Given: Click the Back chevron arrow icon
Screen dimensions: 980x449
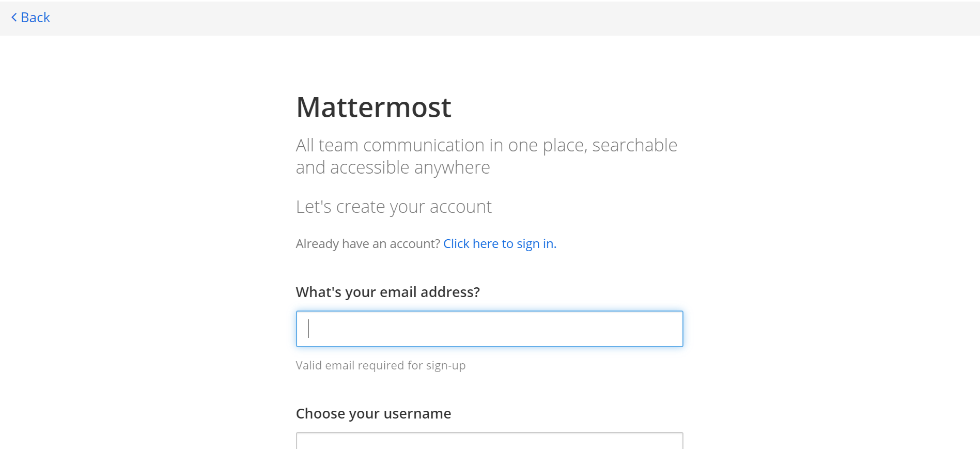Looking at the screenshot, I should tap(14, 18).
